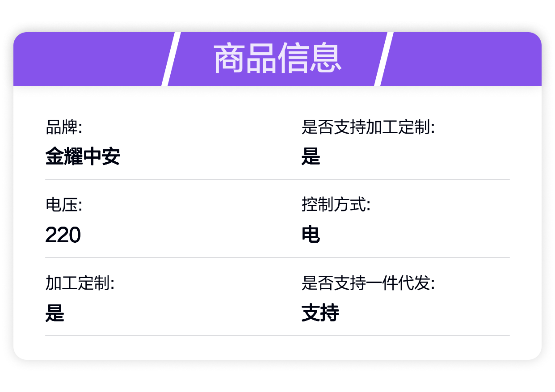This screenshot has height=392, width=555.
Task: Click the brand value 金耀中安
Action: pos(83,157)
